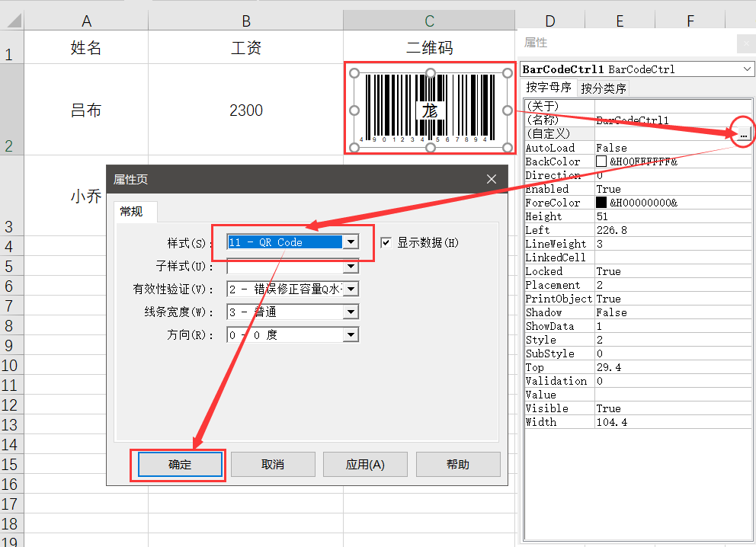Select the Visible property row

pyautogui.click(x=638, y=408)
